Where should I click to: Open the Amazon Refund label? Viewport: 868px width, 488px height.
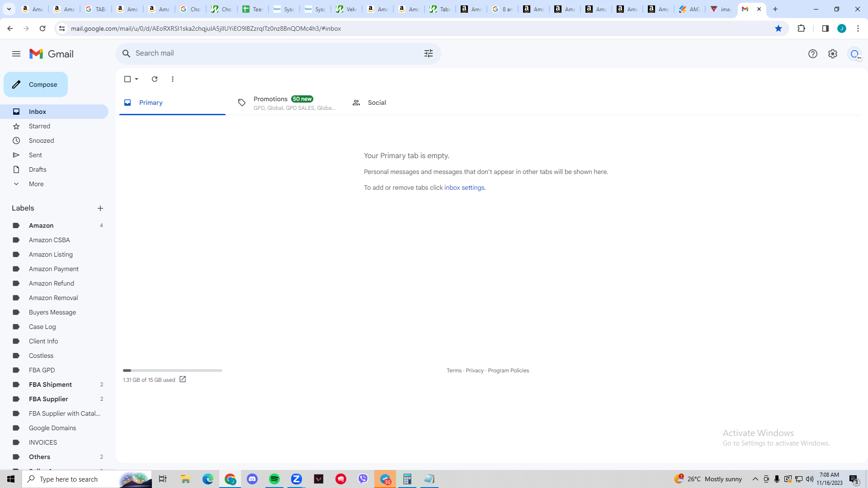54,283
